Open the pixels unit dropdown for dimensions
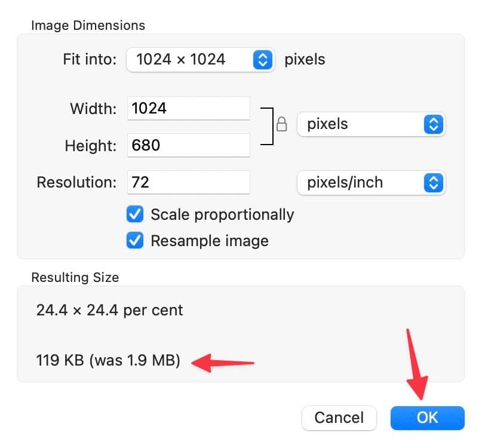The width and height of the screenshot is (485, 448). (x=370, y=124)
